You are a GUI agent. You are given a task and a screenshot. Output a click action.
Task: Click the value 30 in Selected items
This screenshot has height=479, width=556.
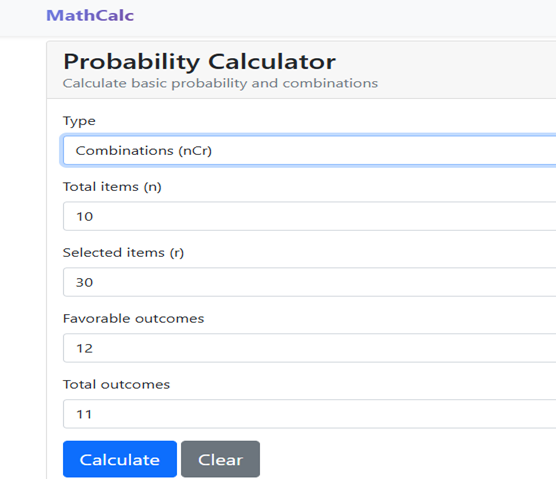(84, 283)
